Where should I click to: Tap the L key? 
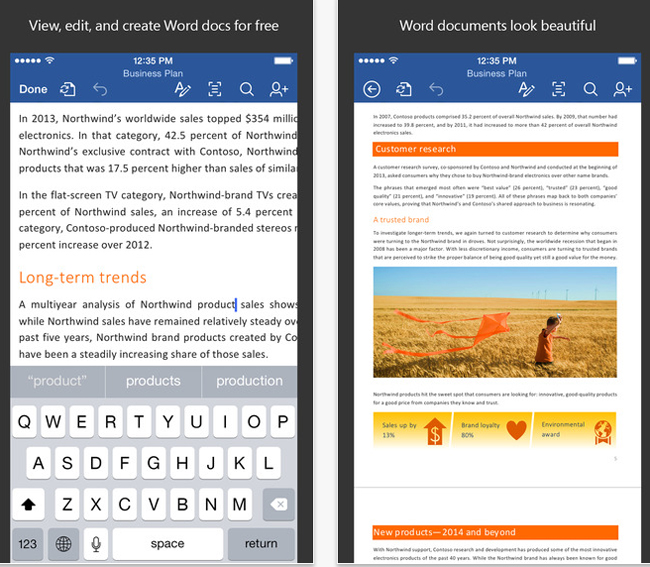click(x=268, y=463)
